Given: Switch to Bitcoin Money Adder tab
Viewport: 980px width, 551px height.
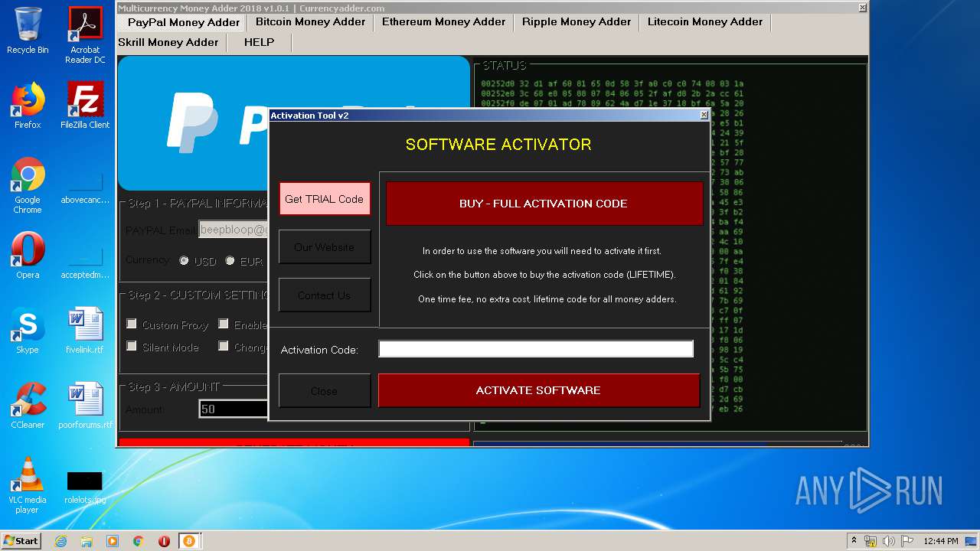Looking at the screenshot, I should 310,22.
